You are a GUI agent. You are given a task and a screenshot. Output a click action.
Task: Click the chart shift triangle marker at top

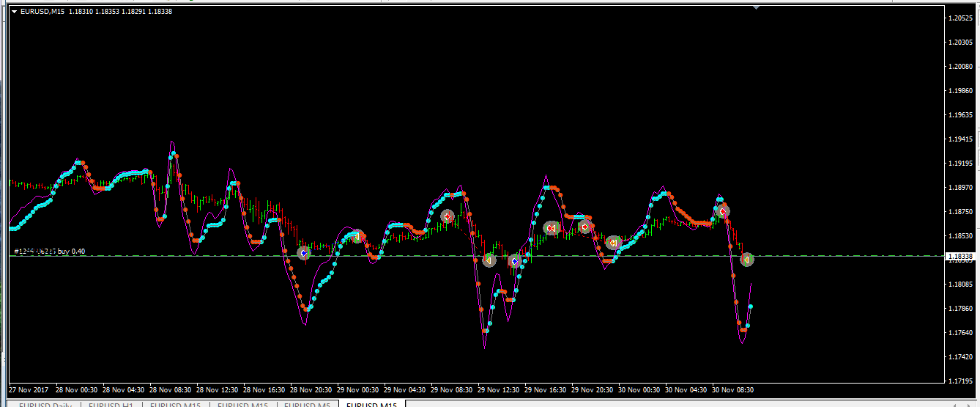point(756,7)
